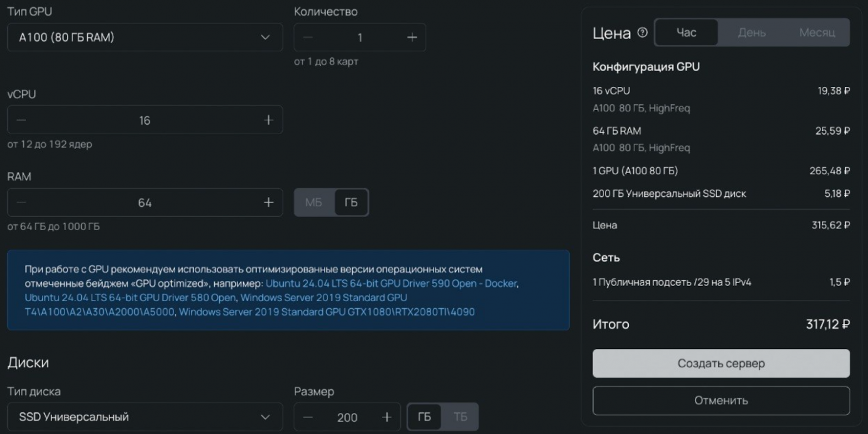This screenshot has height=434, width=868.
Task: Switch RAM units to МБ
Action: pyautogui.click(x=314, y=202)
